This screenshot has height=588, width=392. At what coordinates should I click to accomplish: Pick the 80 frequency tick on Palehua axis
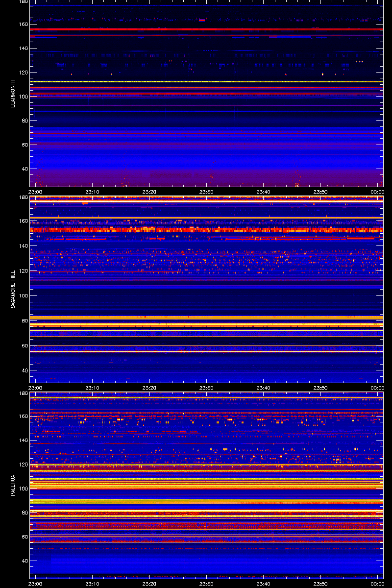25,513
